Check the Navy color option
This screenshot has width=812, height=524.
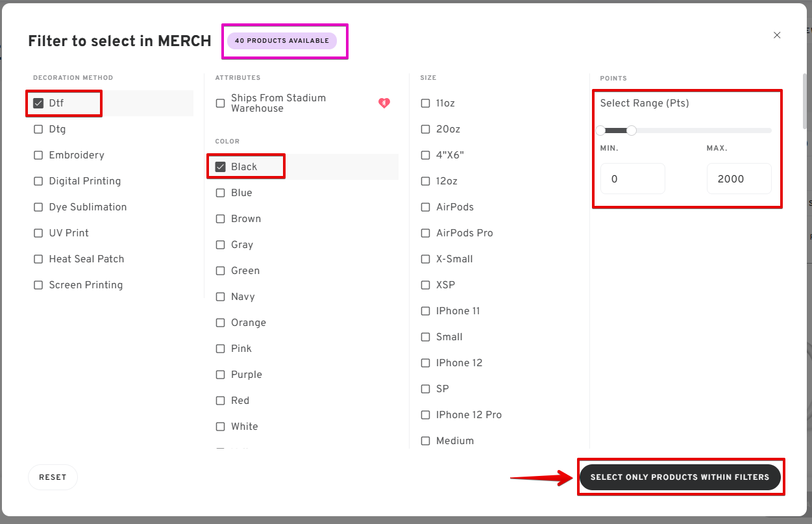tap(221, 297)
